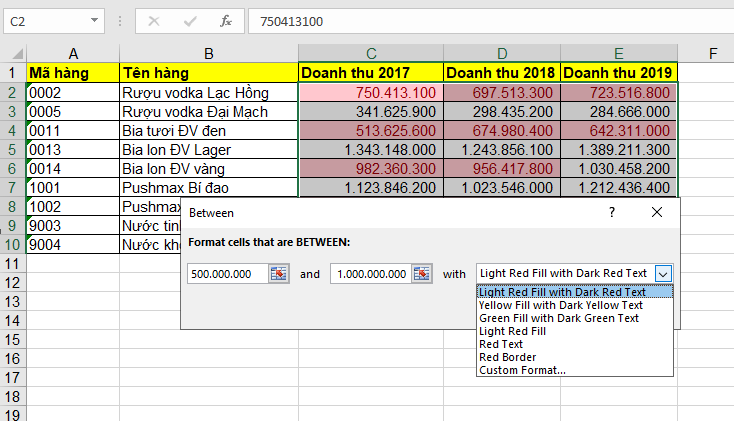The height and width of the screenshot is (421, 734).
Task: Select column F header
Action: click(x=712, y=52)
